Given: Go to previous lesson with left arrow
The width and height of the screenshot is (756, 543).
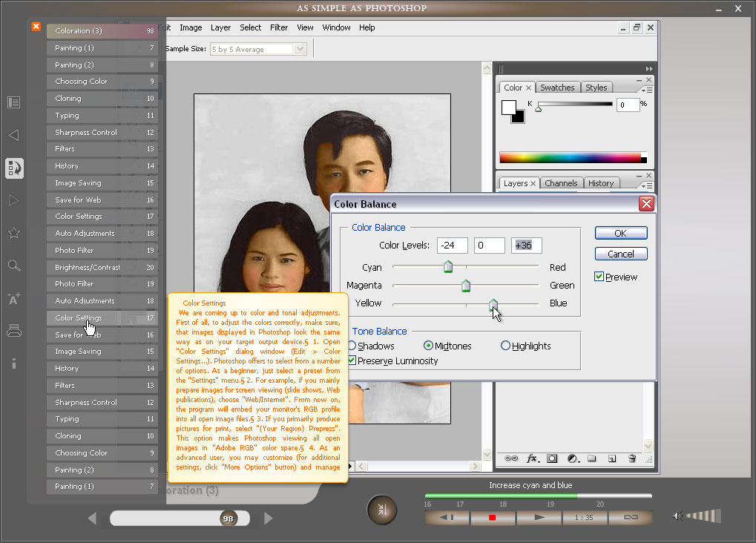Looking at the screenshot, I should (x=92, y=519).
